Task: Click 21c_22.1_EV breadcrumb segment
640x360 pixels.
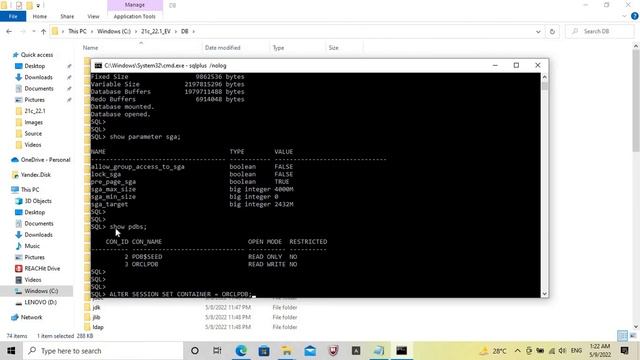Action: [x=156, y=31]
